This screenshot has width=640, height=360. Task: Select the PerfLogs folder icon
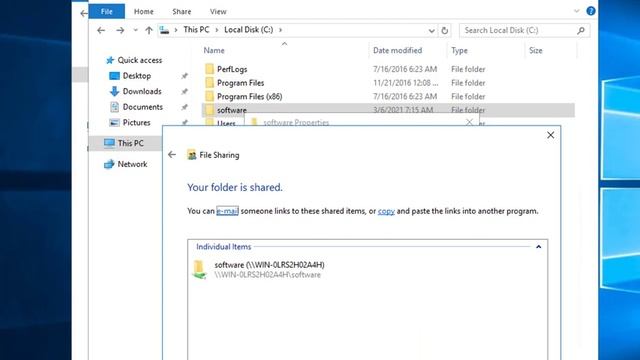tap(209, 69)
